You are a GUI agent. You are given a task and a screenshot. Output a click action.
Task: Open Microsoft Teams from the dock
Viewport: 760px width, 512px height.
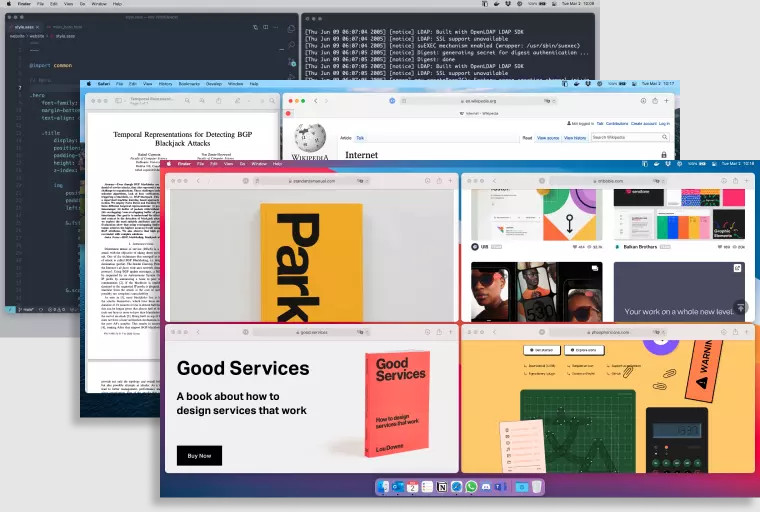[x=501, y=487]
